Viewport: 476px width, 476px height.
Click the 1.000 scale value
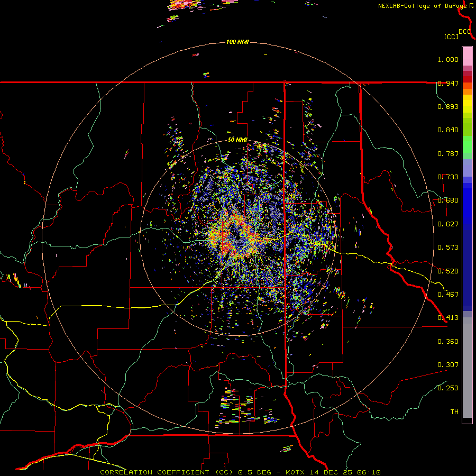click(x=448, y=59)
